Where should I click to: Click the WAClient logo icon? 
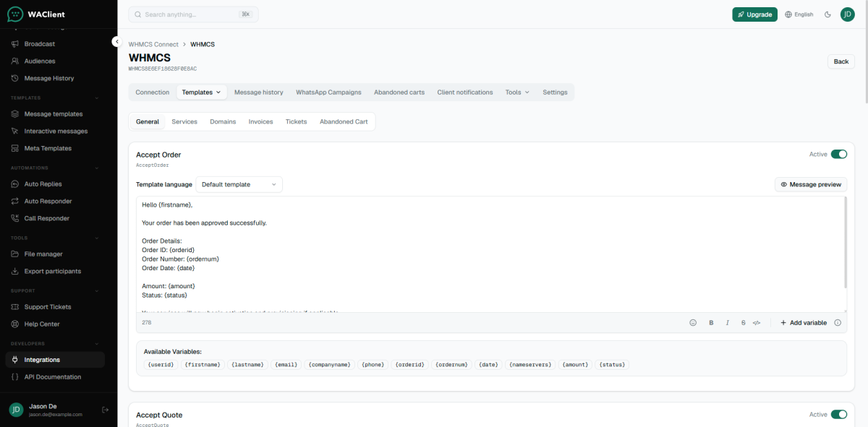[15, 14]
